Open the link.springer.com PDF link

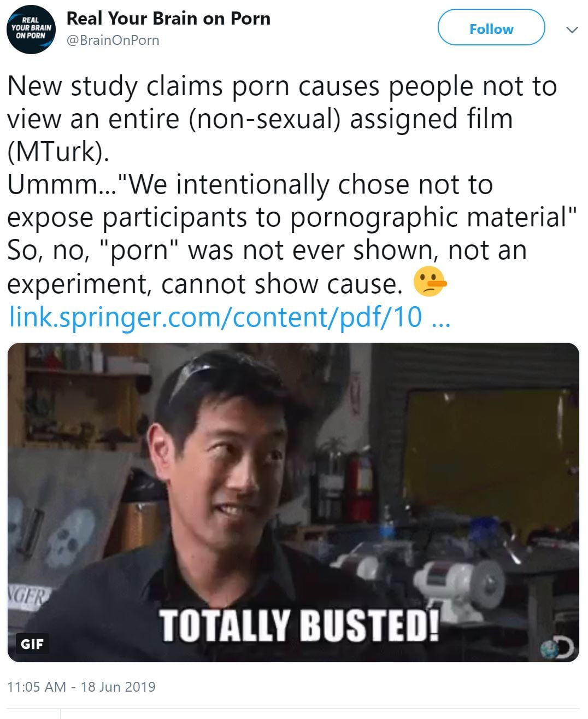click(x=230, y=317)
